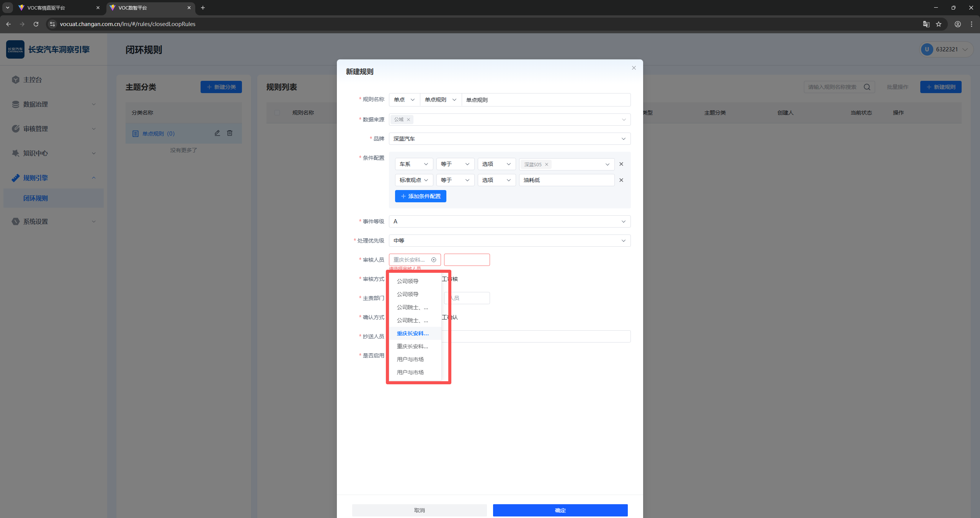Clear the 审核人员 department field
The width and height of the screenshot is (980, 518).
pos(433,260)
